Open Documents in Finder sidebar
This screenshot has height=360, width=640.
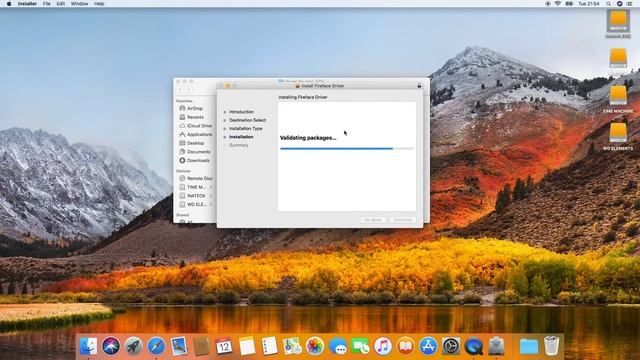[x=198, y=152]
